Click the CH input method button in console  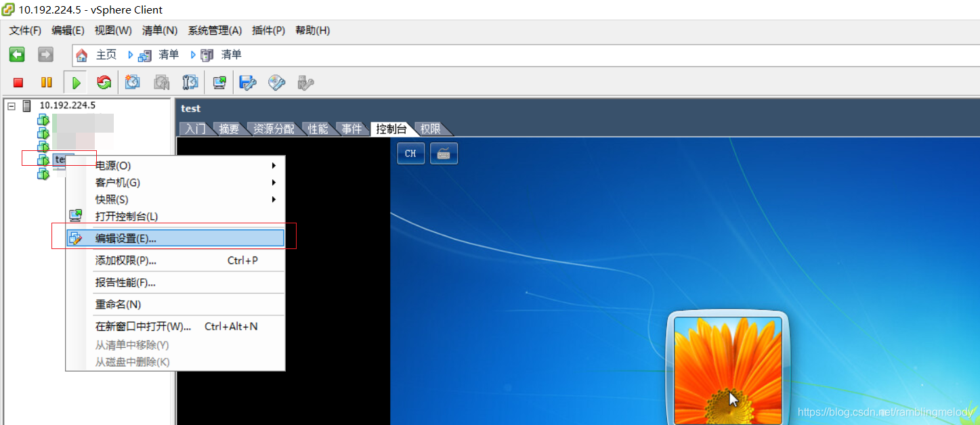click(410, 154)
